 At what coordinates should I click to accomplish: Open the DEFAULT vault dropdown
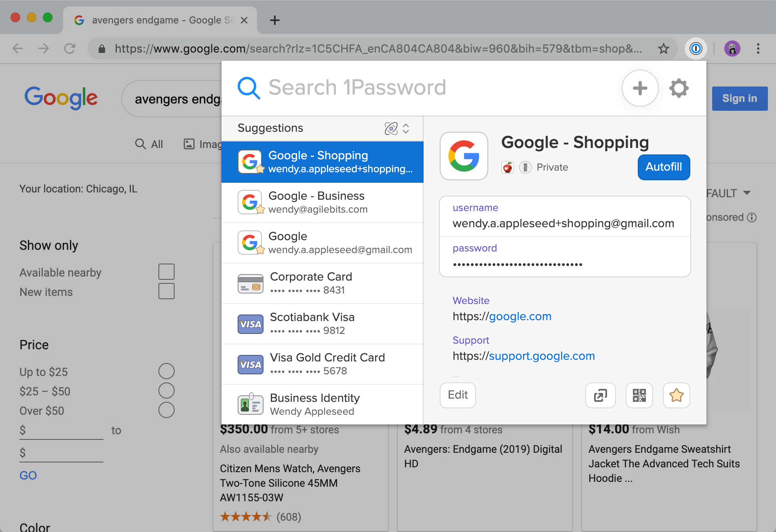pos(727,193)
